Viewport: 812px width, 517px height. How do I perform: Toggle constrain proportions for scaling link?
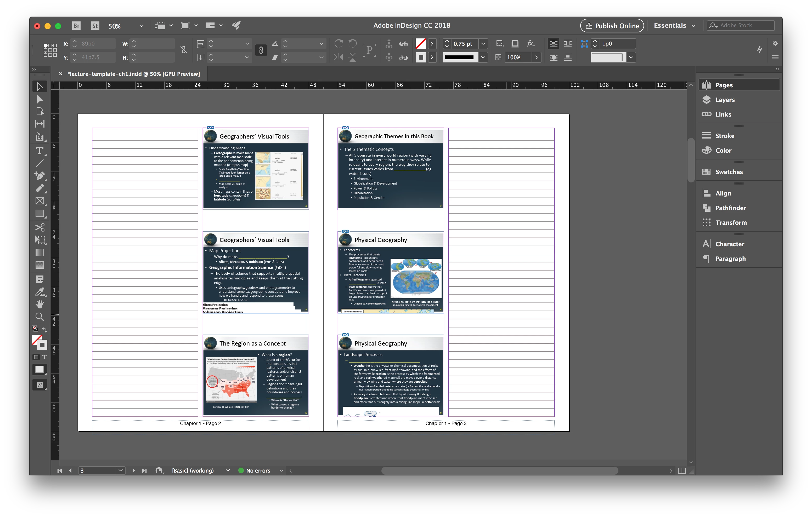click(261, 50)
